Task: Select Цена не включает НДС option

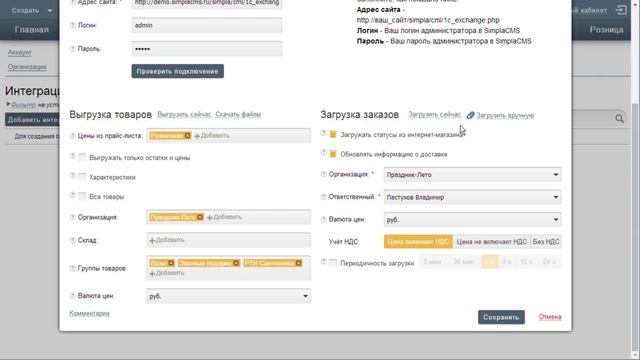Action: tap(491, 242)
